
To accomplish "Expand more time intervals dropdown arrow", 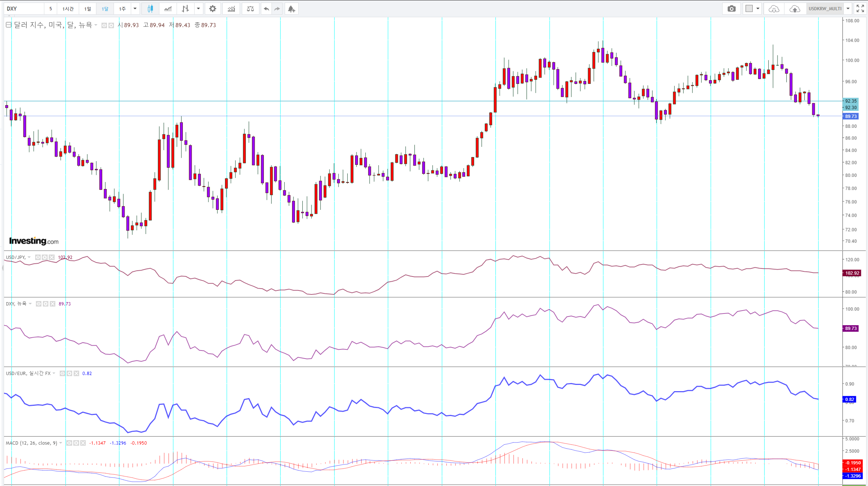I will coord(135,9).
